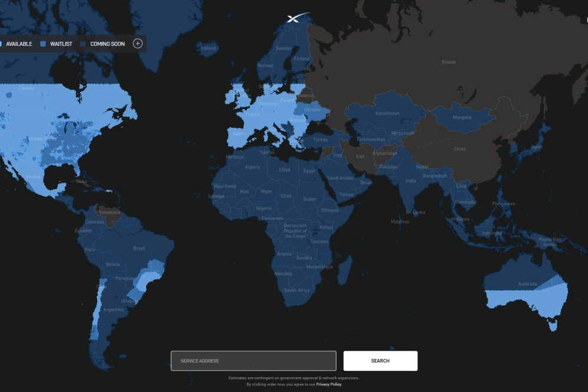Screen dimensions: 588x392
Task: Open the Privacy Policy link
Action: click(328, 384)
